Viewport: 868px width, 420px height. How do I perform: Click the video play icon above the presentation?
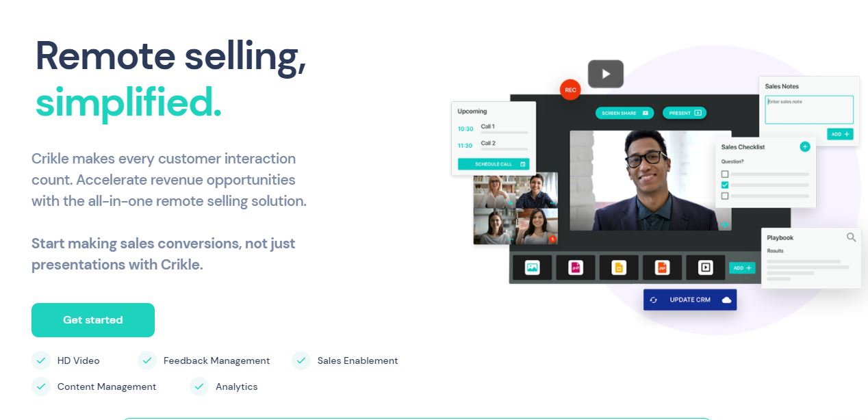605,73
